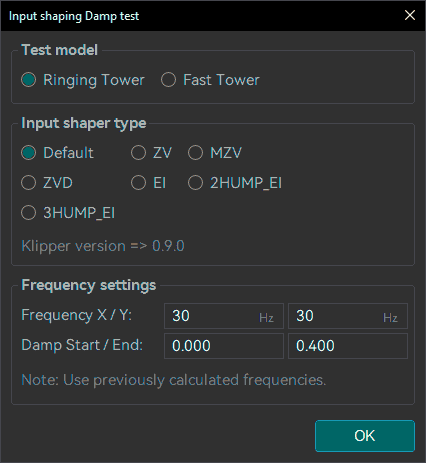Close the Input shaping Damp test dialog
426x463 pixels.
click(x=410, y=15)
